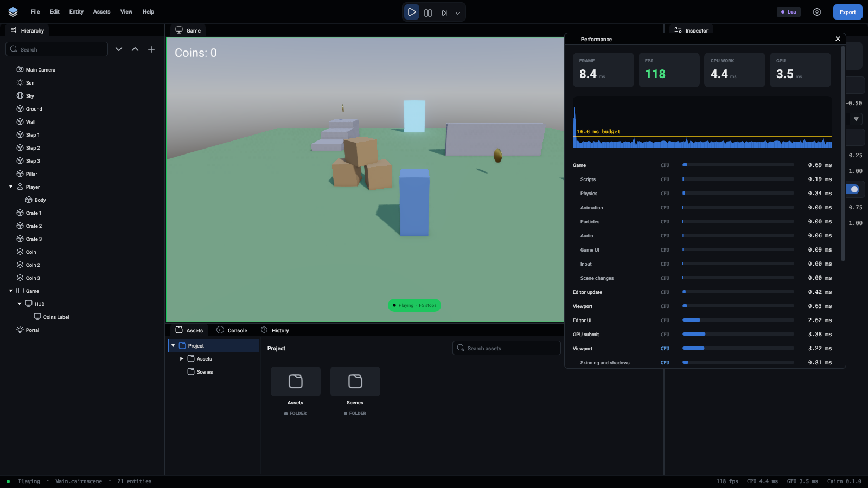Select the Portal light icon
868x488 pixels.
pos(20,330)
